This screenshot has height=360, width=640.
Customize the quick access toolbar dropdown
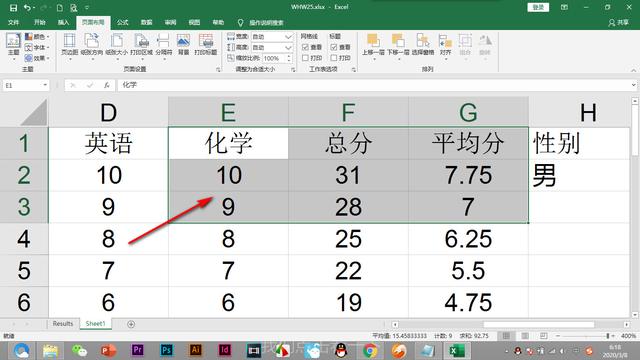(x=87, y=7)
